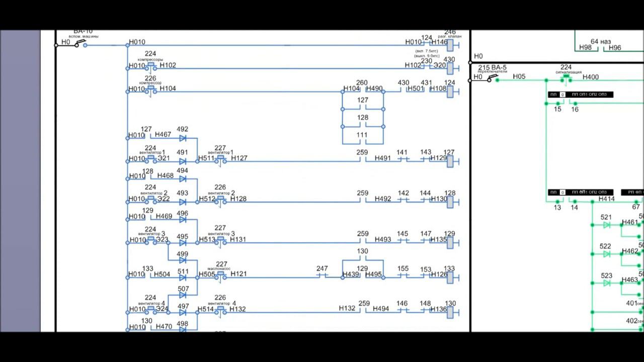This screenshot has width=644, height=362.
Task: Click wire label H05
Action: tap(519, 76)
